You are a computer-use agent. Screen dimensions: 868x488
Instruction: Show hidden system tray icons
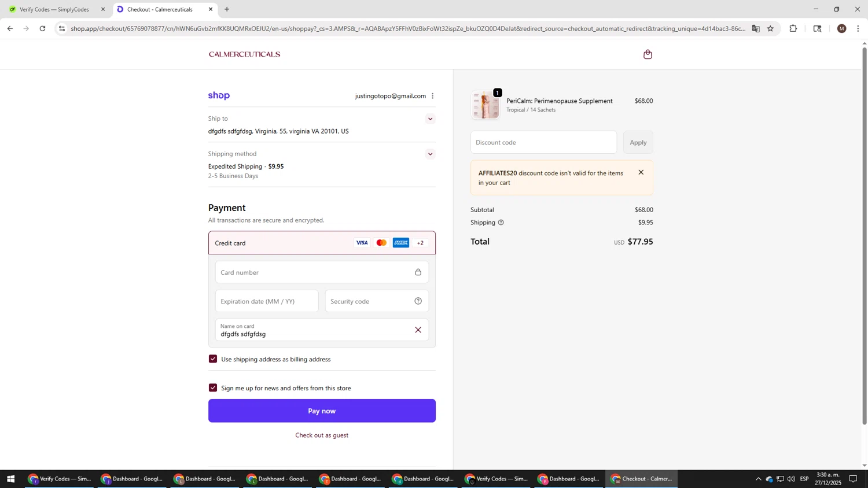pyautogui.click(x=758, y=479)
